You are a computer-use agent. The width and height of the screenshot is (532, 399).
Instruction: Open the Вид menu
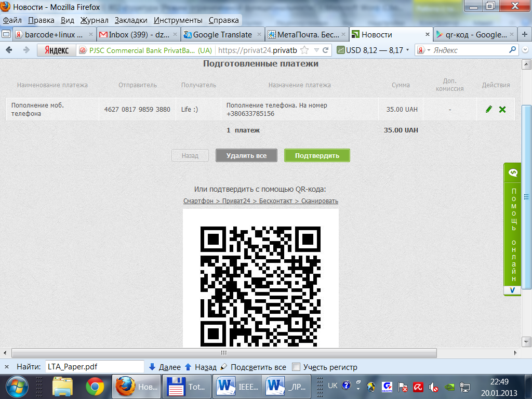[67, 20]
